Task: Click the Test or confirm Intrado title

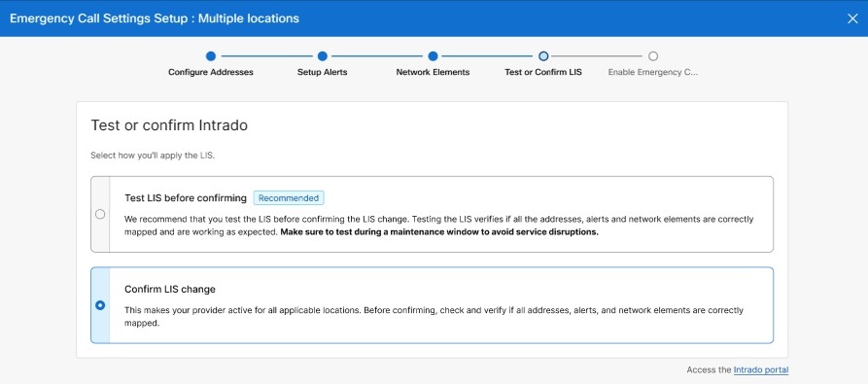Action: (169, 125)
